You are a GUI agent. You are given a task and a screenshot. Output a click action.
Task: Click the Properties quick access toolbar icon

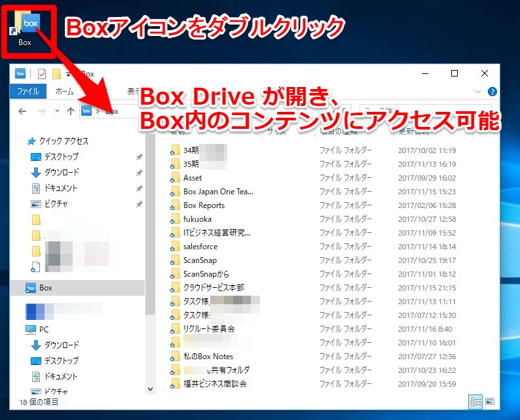(42, 74)
